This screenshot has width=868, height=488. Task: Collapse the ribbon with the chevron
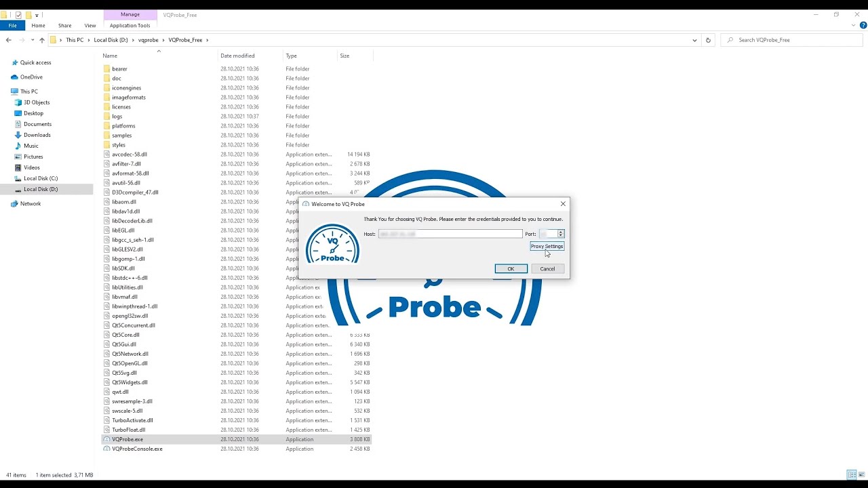tap(854, 26)
